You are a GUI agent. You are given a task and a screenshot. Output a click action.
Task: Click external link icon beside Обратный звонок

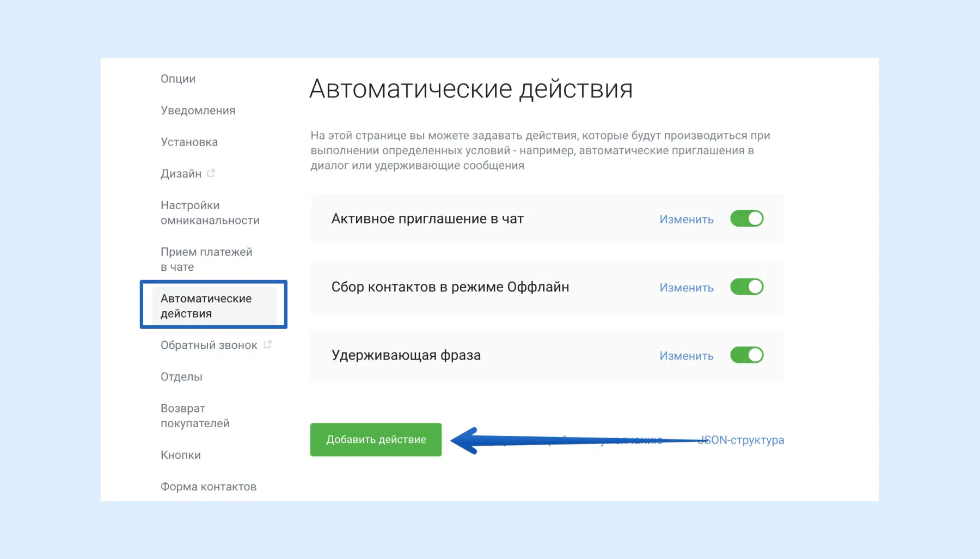[x=267, y=345]
